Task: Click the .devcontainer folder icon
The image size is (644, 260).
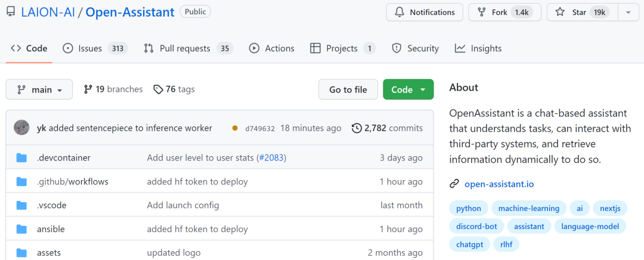Action: (x=22, y=158)
